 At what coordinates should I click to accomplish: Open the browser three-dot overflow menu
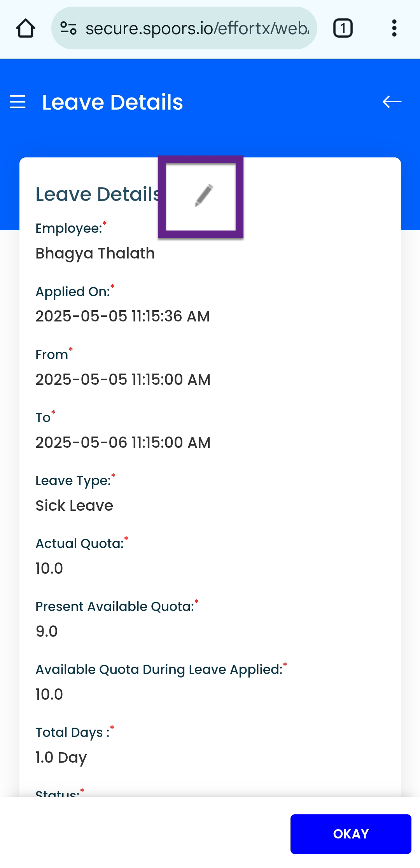point(394,28)
